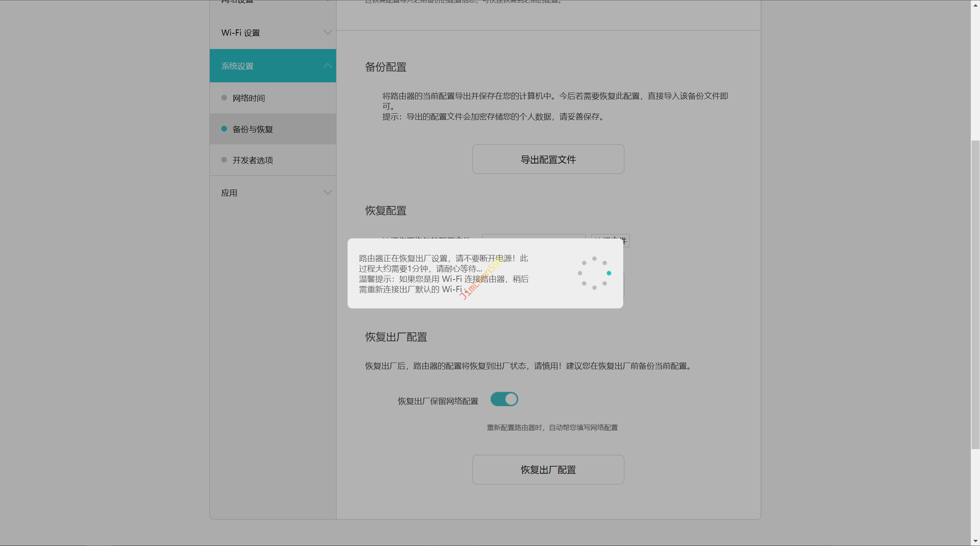Expand the Wi-Fi 设置 chevron arrow
The height and width of the screenshot is (546, 980).
[327, 33]
